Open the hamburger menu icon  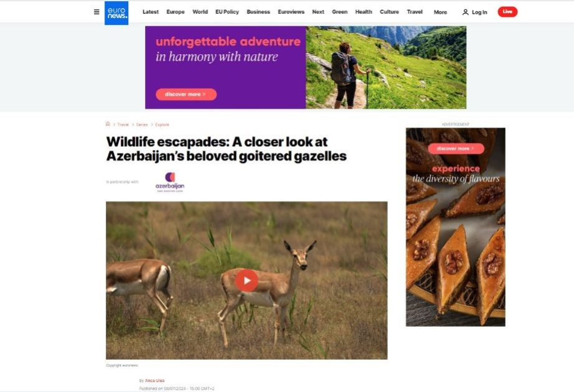pos(96,12)
